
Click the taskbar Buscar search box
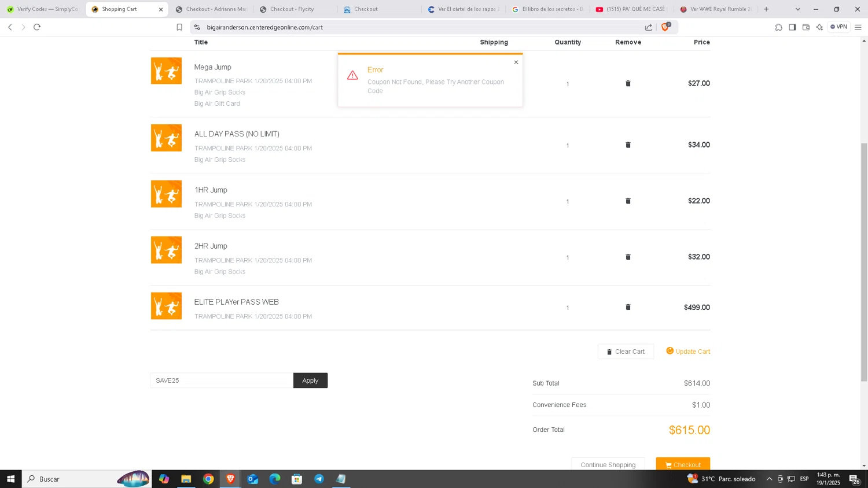pyautogui.click(x=87, y=479)
